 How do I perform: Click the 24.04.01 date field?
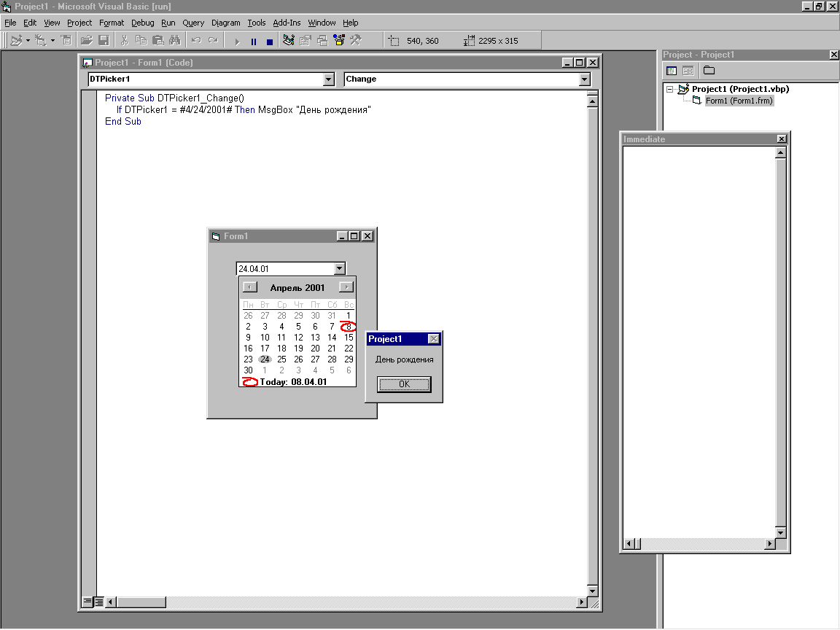tap(285, 268)
